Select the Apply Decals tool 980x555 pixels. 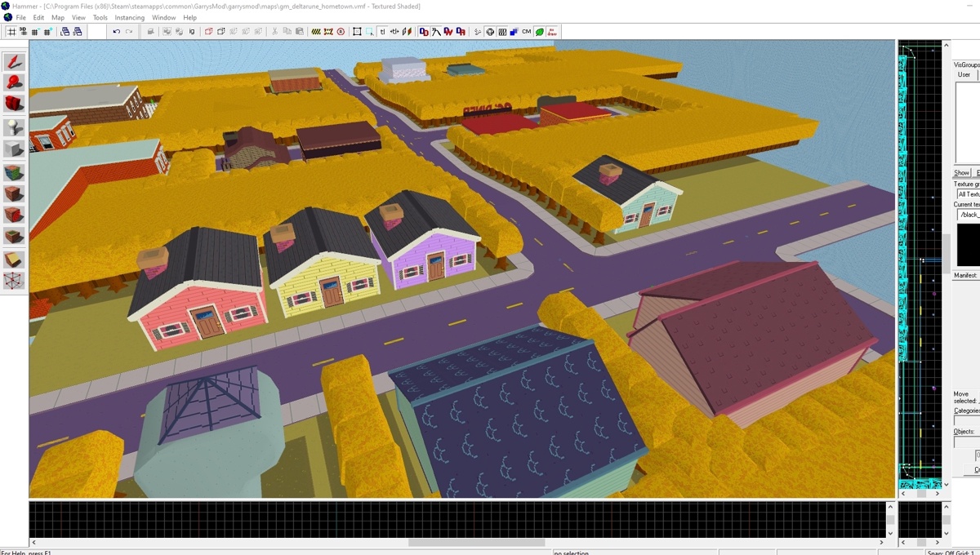pyautogui.click(x=14, y=215)
